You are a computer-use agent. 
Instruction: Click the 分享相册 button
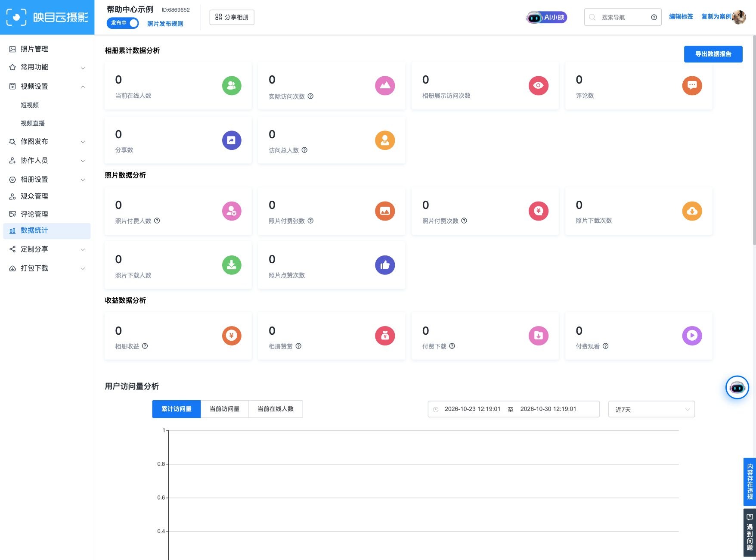pyautogui.click(x=232, y=17)
